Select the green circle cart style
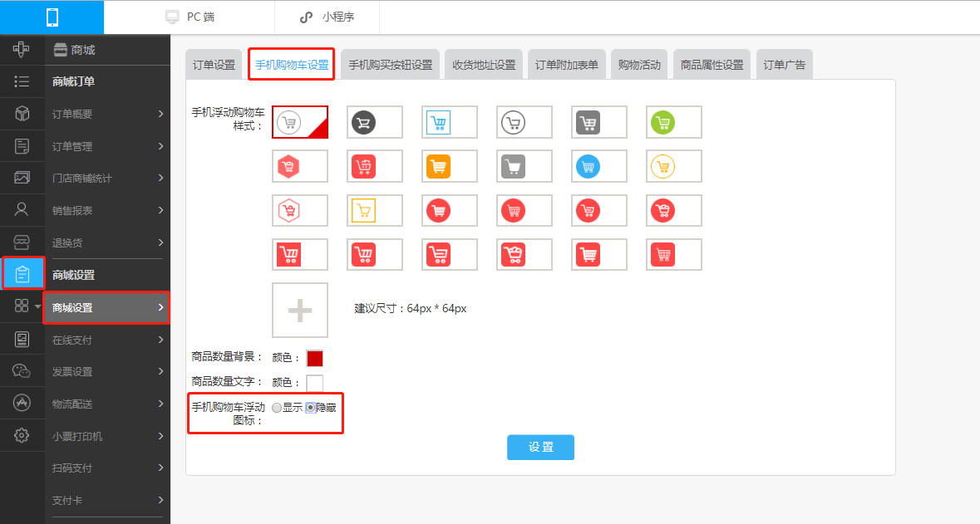Viewport: 980px width, 524px height. [x=674, y=122]
